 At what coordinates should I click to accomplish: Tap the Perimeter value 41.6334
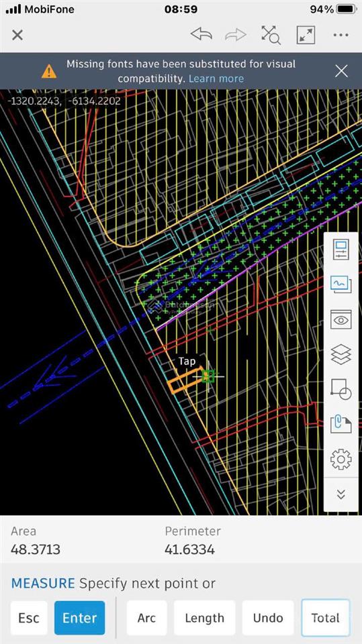click(x=189, y=549)
